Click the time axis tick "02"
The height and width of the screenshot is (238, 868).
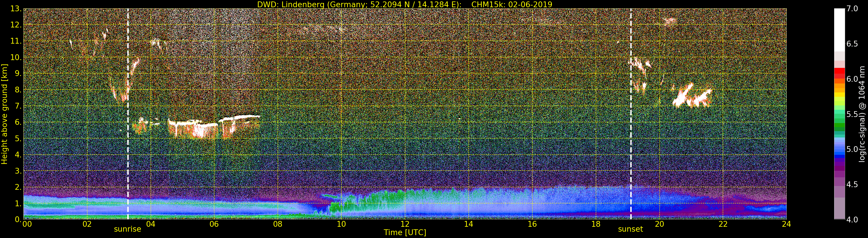point(87,224)
